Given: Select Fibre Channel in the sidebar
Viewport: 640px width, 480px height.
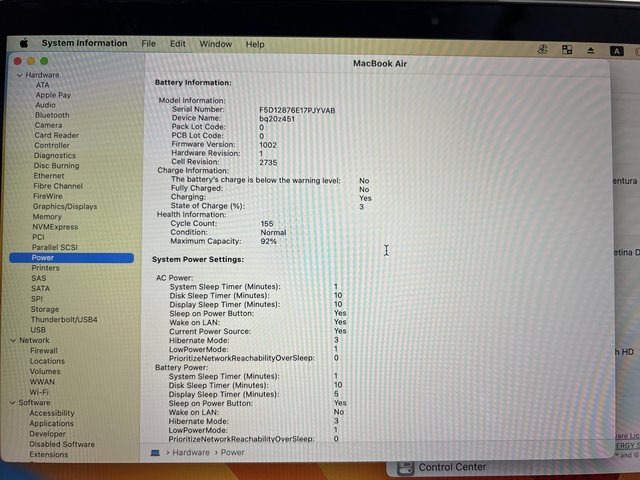Looking at the screenshot, I should [58, 186].
